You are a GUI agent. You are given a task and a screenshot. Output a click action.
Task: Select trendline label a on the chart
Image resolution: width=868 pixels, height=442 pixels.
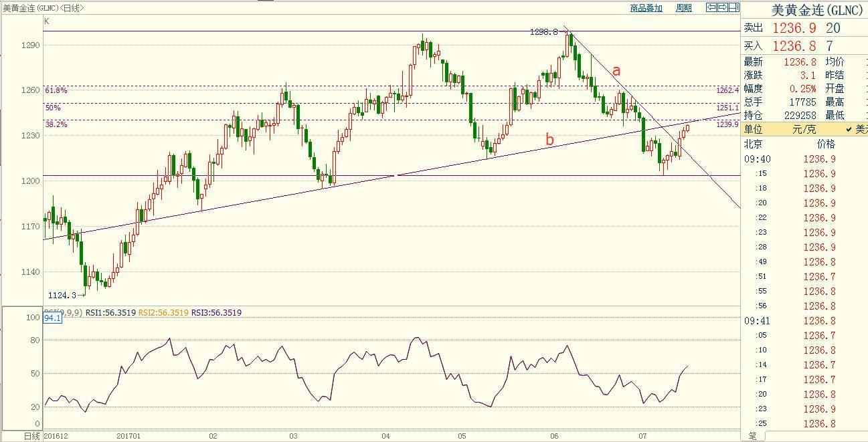(x=616, y=70)
